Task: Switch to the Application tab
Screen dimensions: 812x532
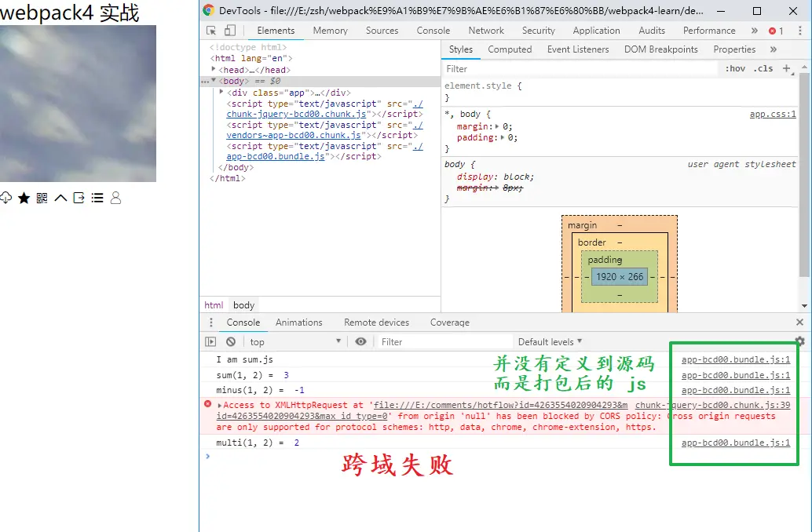Action: tap(596, 31)
